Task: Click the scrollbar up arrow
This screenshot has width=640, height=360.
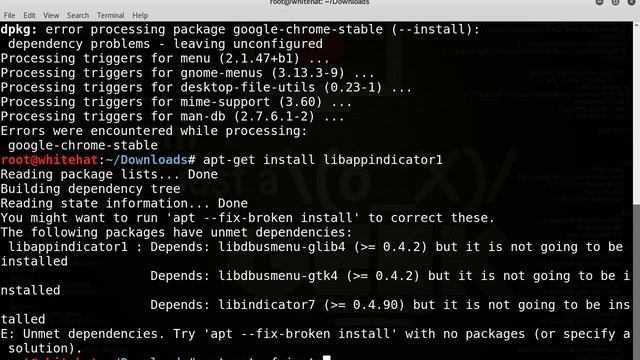Action: pyautogui.click(x=636, y=25)
